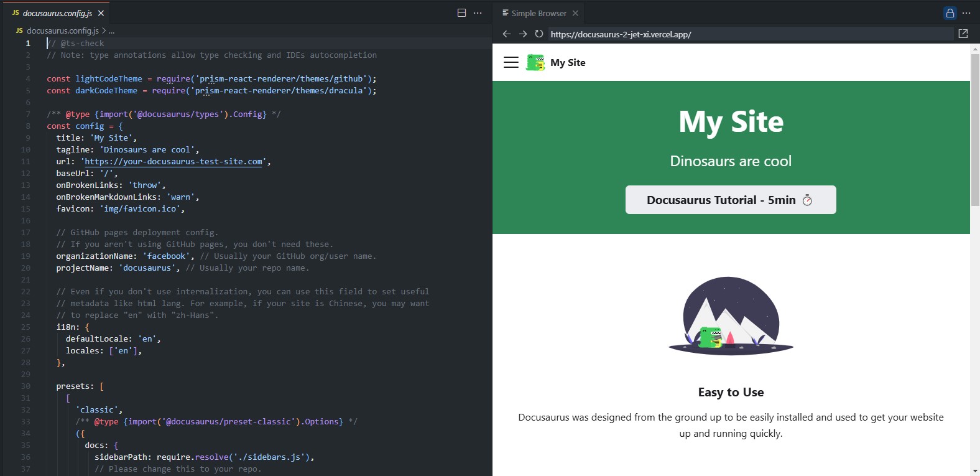
Task: Open the your-docusaurus-test-site.com URL link
Action: (x=173, y=161)
